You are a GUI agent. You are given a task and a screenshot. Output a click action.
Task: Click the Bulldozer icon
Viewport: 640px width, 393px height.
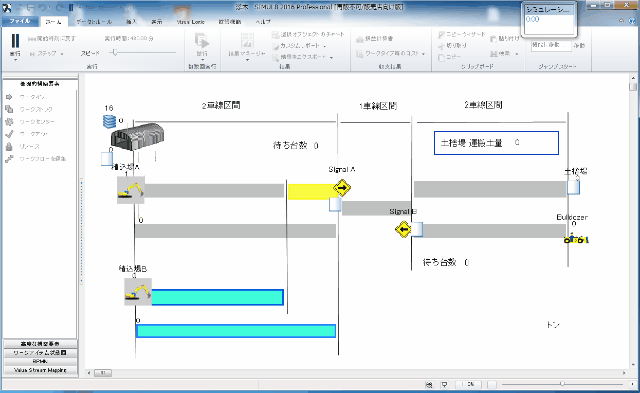576,238
